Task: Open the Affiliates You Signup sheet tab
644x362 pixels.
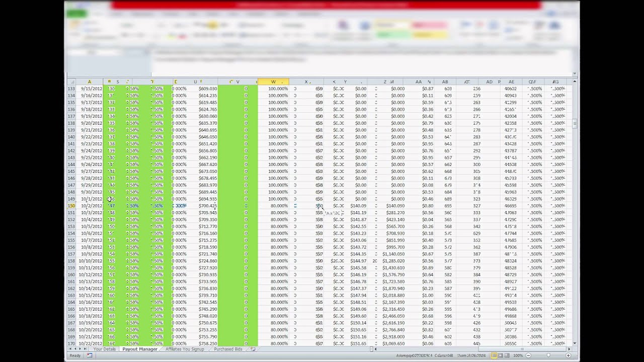Action: pos(185,349)
